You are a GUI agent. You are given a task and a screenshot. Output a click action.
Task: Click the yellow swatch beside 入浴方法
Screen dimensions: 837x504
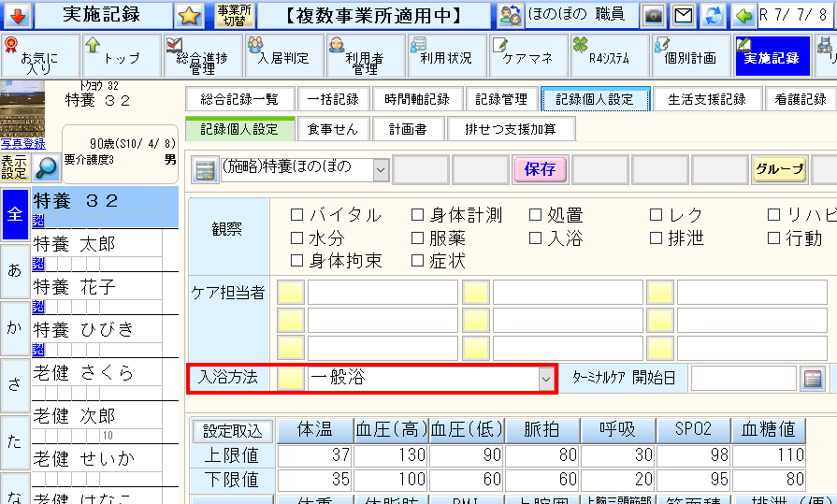pos(291,379)
